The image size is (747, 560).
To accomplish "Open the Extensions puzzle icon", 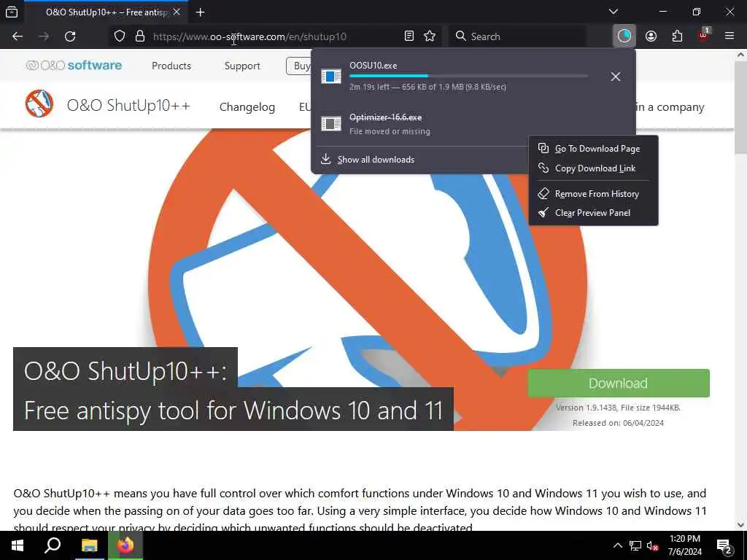I will coord(677,36).
